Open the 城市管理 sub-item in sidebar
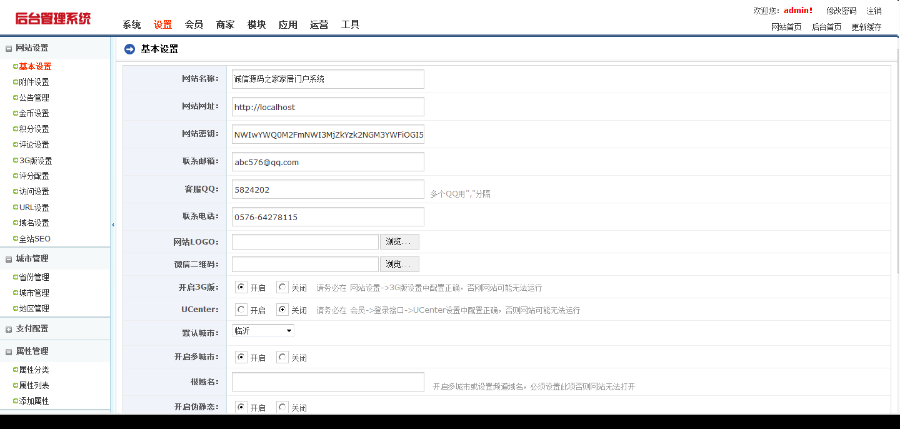Screen dimensions: 900x429 34,293
